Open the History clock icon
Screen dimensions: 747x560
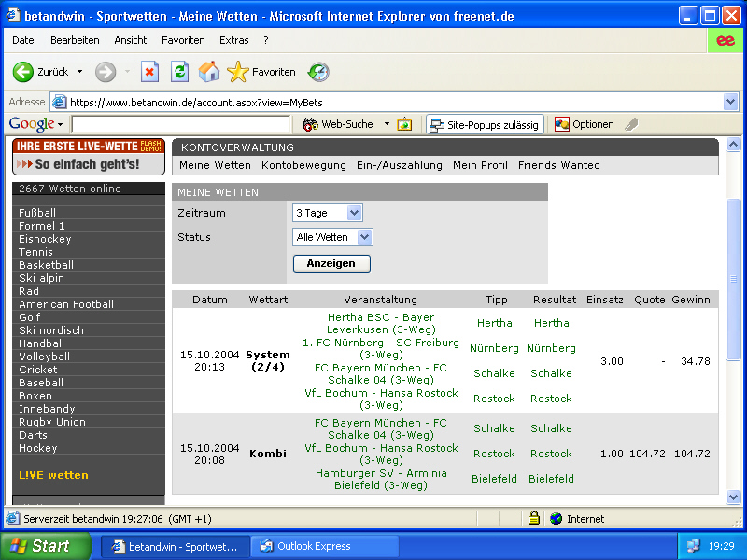tap(318, 73)
